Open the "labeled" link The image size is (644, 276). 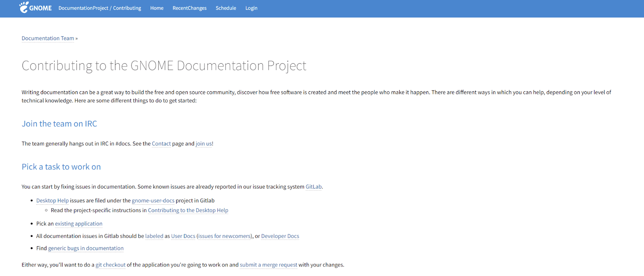(x=154, y=236)
